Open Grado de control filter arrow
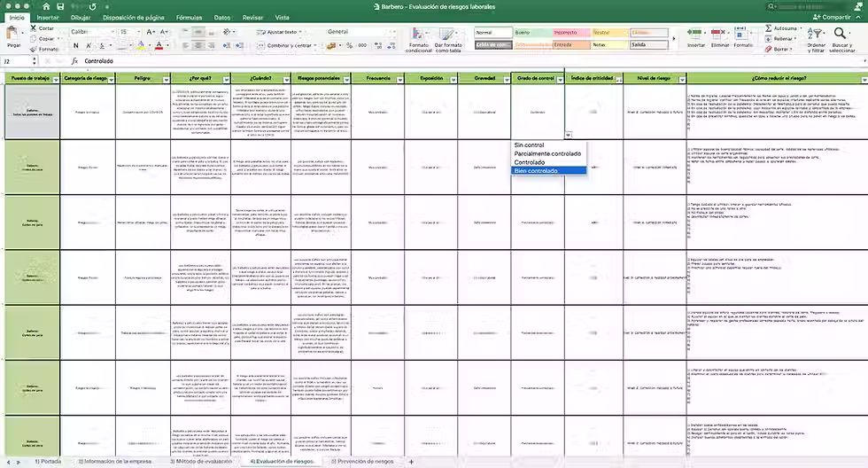 click(x=560, y=81)
